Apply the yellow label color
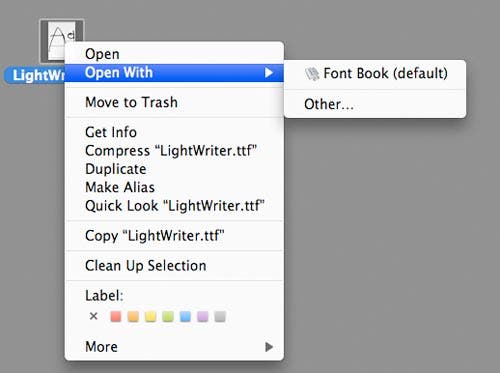The width and height of the screenshot is (500, 373). click(150, 316)
